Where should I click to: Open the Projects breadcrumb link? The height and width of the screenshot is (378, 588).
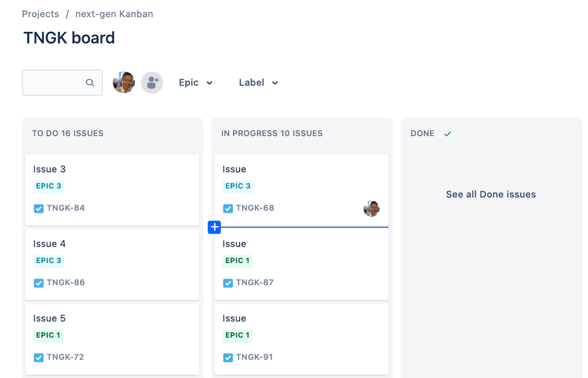click(40, 14)
